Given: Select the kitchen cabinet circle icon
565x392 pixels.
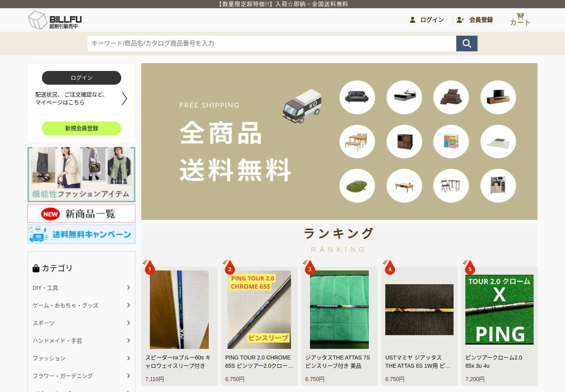Looking at the screenshot, I should 498,186.
